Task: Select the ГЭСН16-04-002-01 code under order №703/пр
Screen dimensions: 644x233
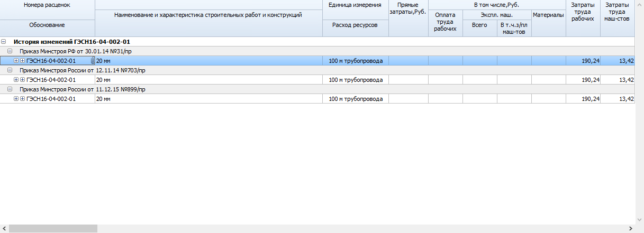Action: (x=51, y=80)
